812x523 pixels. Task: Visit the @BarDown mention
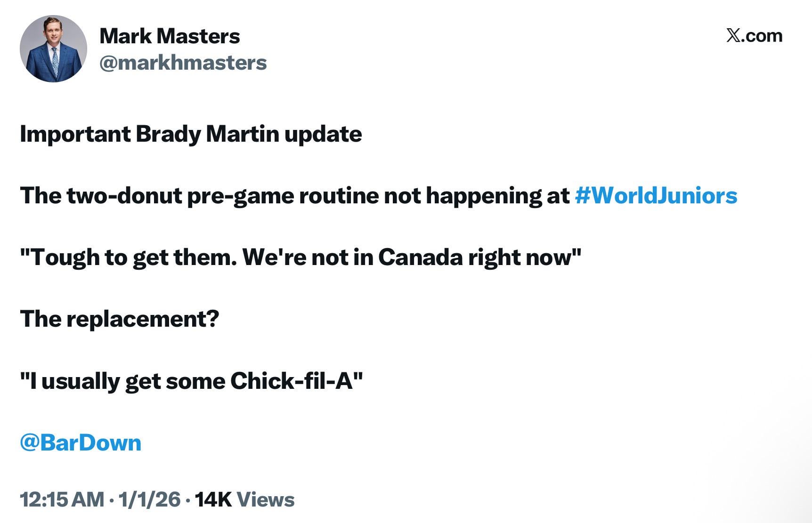[x=81, y=443]
